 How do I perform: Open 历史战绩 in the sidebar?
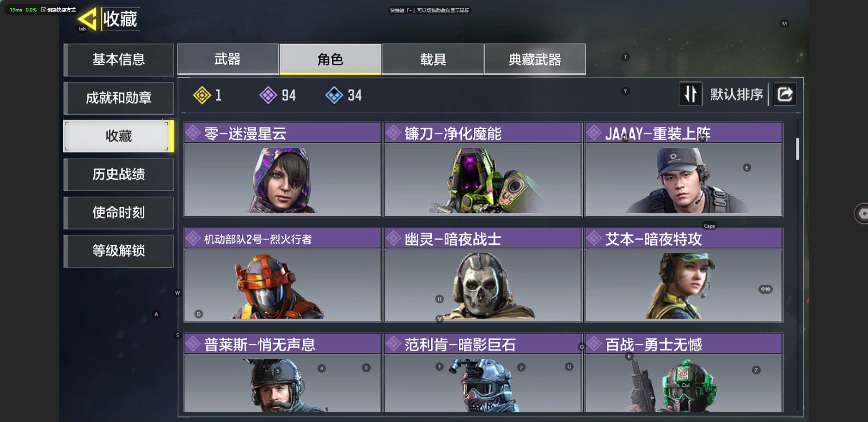coord(119,175)
